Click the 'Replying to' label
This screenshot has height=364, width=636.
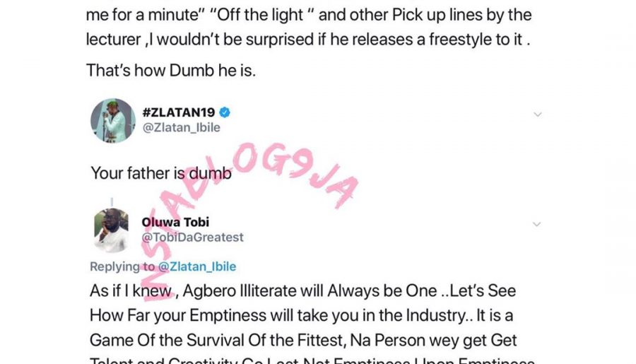pos(122,266)
